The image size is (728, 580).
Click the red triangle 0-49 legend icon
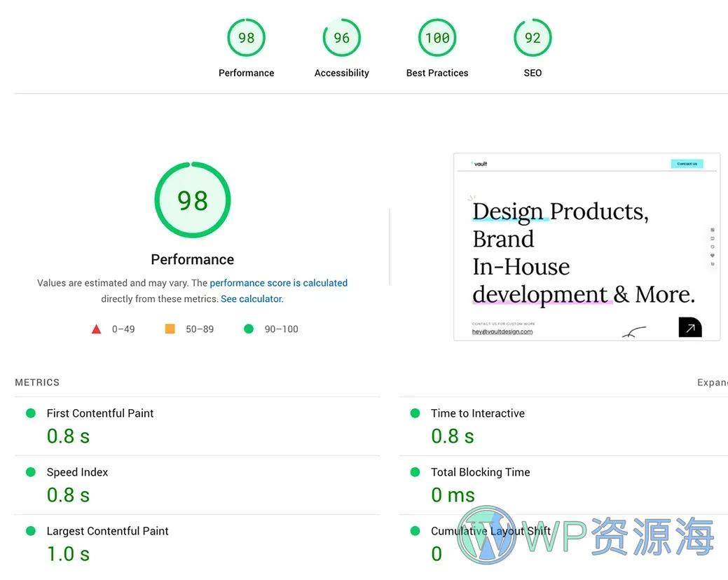(x=96, y=329)
